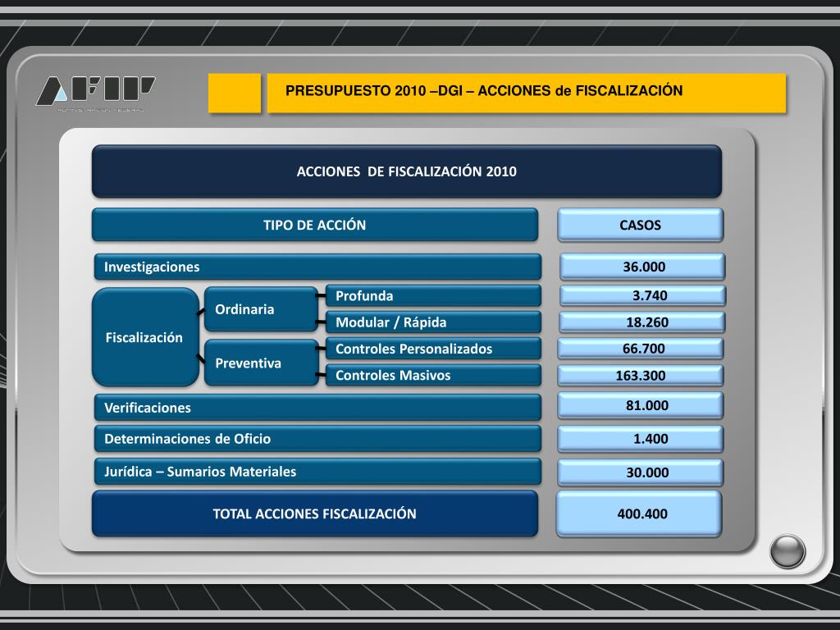Select 'Controles Masivos' row
840x630 pixels.
click(433, 375)
